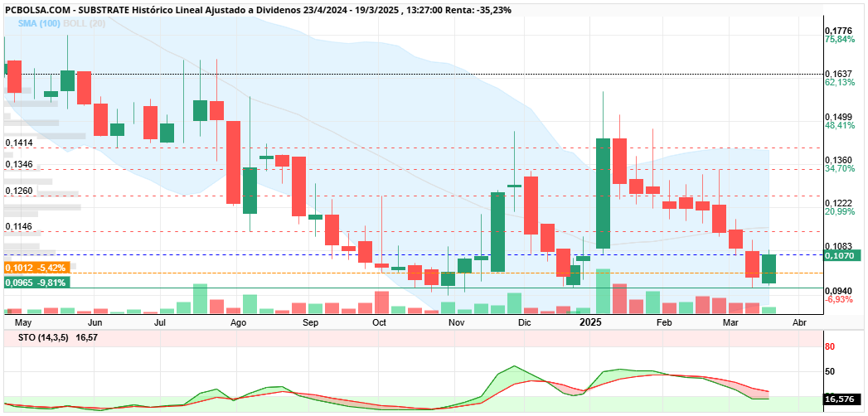This screenshot has width=868, height=416.
Task: Select the 16,576 stochastic value tag
Action: pyautogui.click(x=842, y=399)
